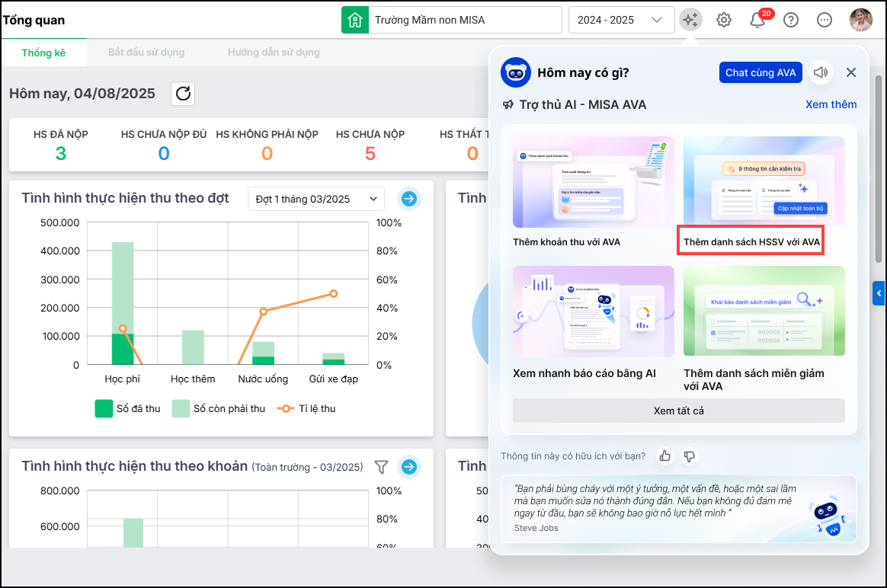Click the Trường Mầm non MISA school field
887x588 pixels.
465,20
